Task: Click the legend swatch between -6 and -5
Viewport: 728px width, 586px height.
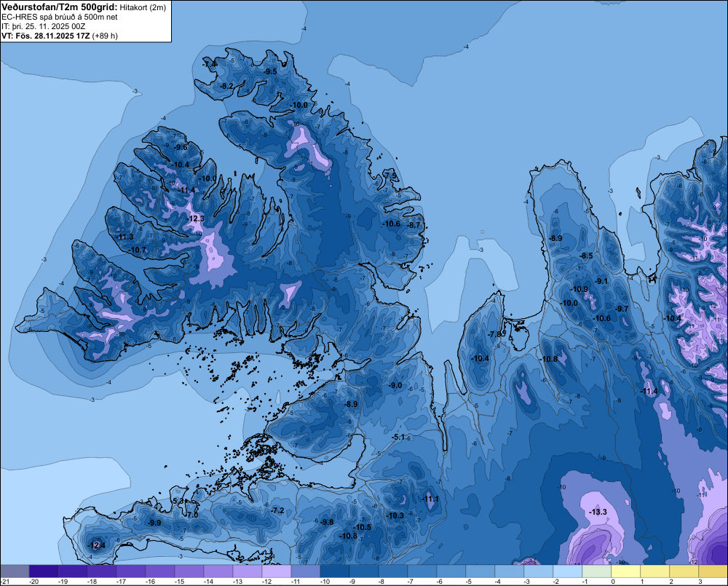Action: click(451, 571)
